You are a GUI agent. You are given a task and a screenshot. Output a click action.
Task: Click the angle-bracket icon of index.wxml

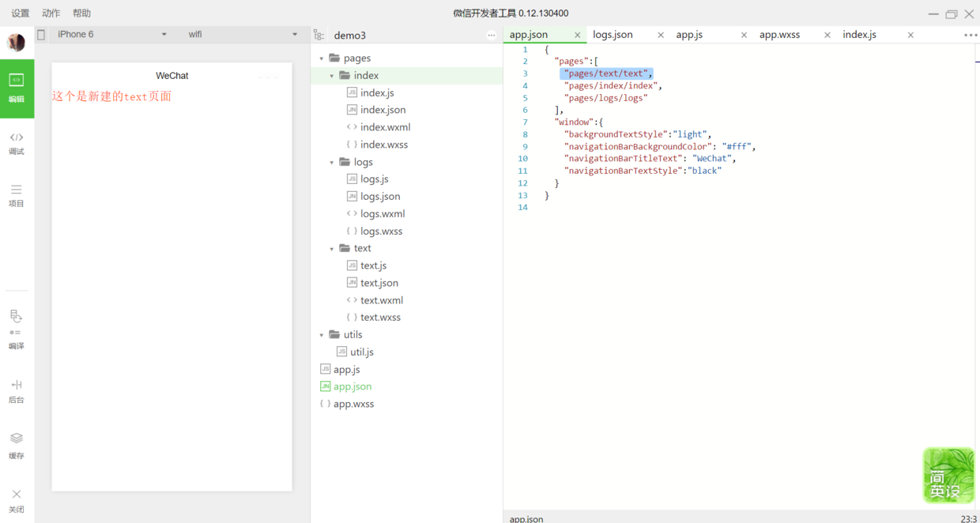(352, 127)
